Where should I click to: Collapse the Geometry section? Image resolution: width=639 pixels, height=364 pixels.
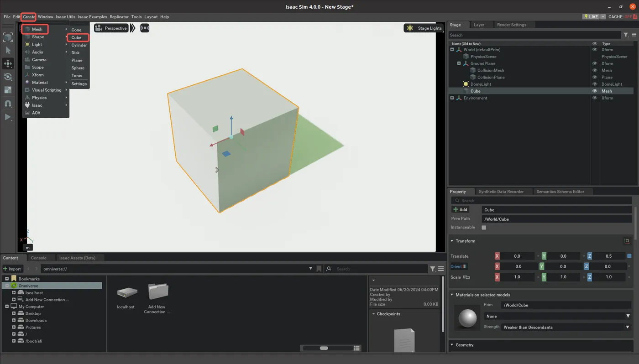tap(452, 345)
